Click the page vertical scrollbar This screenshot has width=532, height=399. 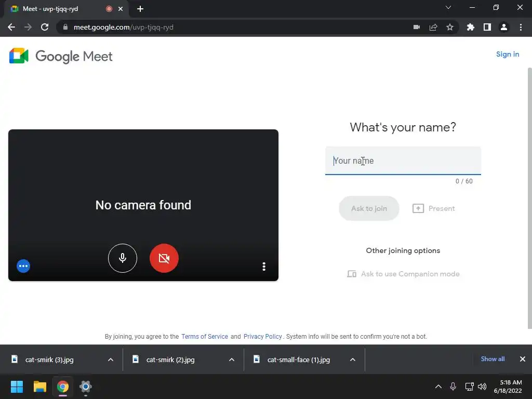coord(529,198)
